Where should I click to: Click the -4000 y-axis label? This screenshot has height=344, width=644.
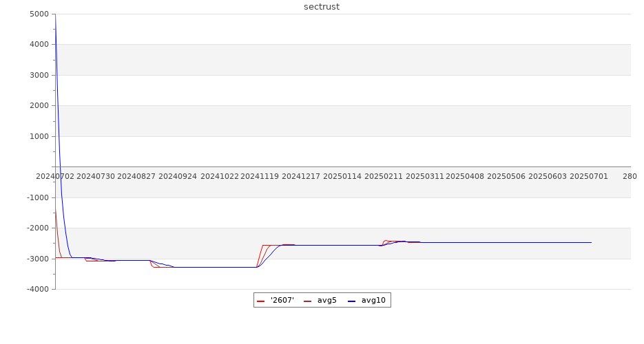tap(38, 289)
